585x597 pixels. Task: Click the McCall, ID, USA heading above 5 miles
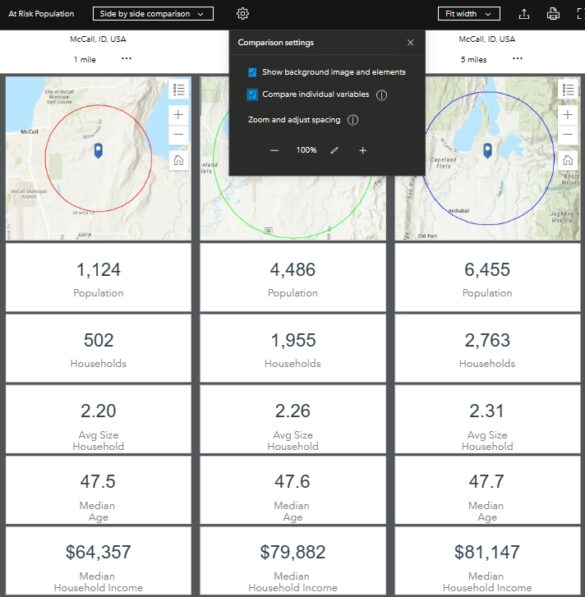click(x=487, y=39)
